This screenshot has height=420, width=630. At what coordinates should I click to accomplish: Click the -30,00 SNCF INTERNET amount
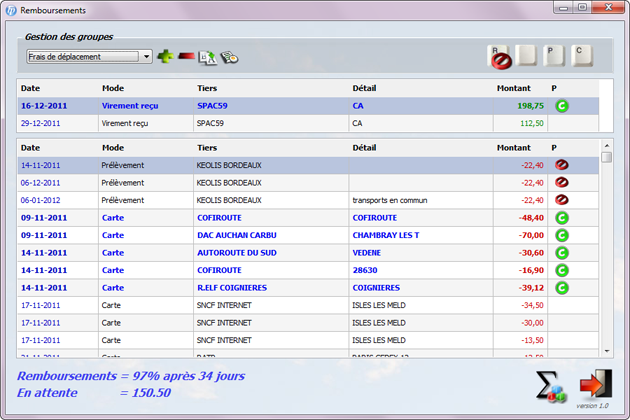(532, 323)
